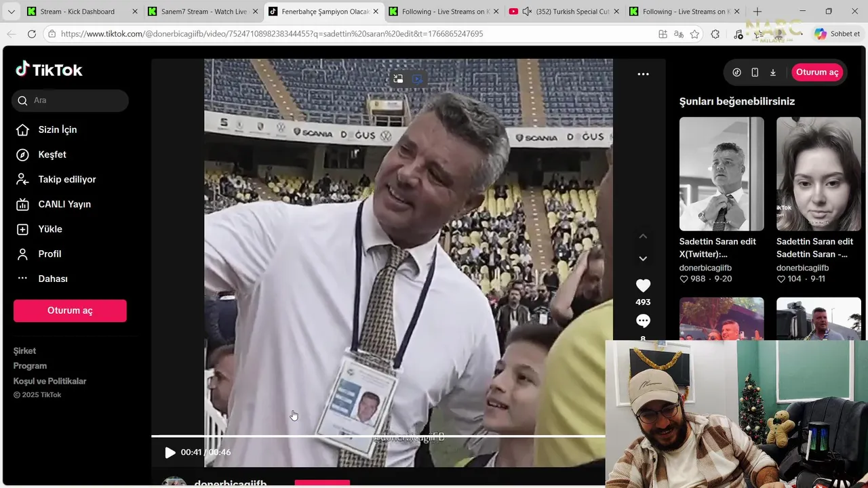Like the video with heart icon
The image size is (868, 488).
[643, 286]
